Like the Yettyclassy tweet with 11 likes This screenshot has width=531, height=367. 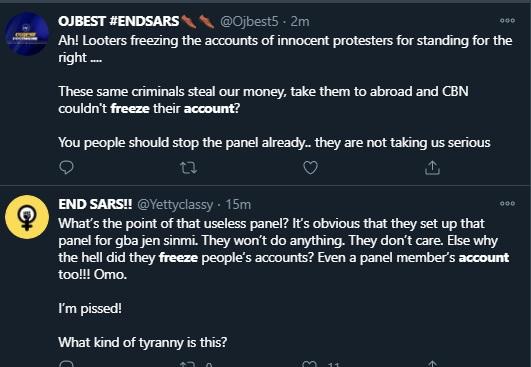(x=310, y=364)
